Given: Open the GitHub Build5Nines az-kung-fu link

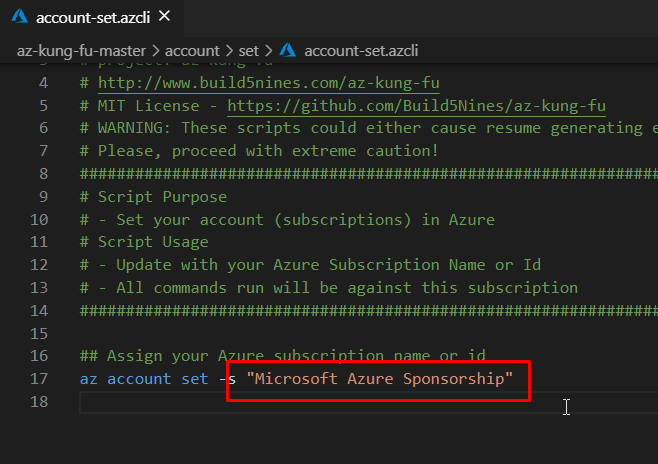Looking at the screenshot, I should point(416,105).
